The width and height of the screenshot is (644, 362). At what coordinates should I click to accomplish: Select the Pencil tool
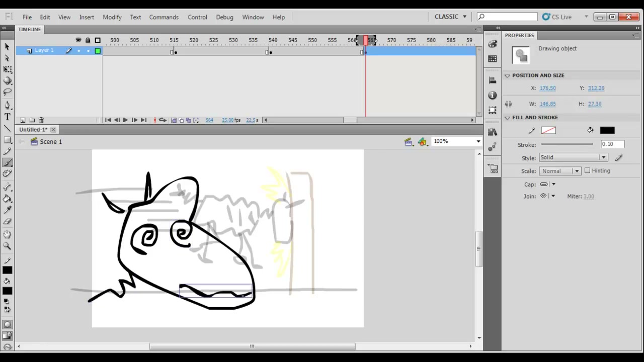pyautogui.click(x=7, y=151)
